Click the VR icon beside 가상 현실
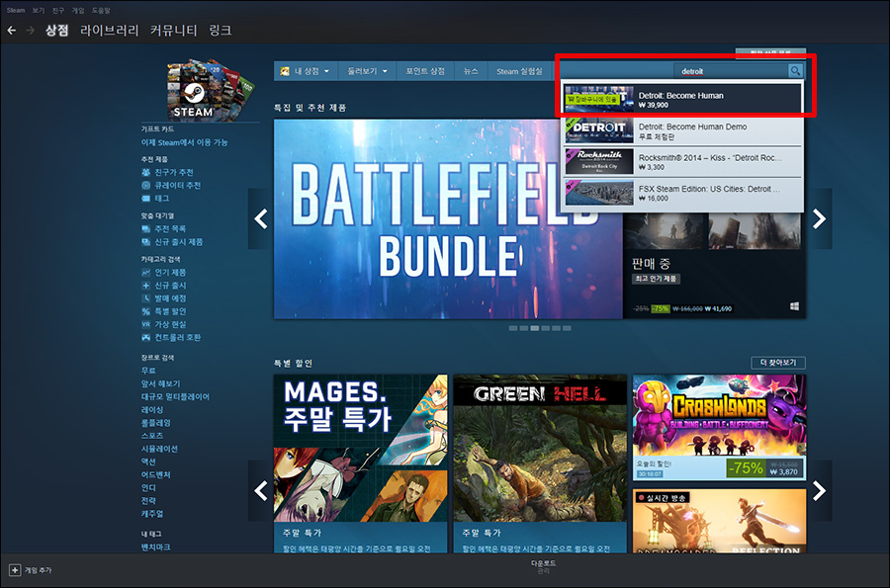This screenshot has height=588, width=890. pos(146,324)
